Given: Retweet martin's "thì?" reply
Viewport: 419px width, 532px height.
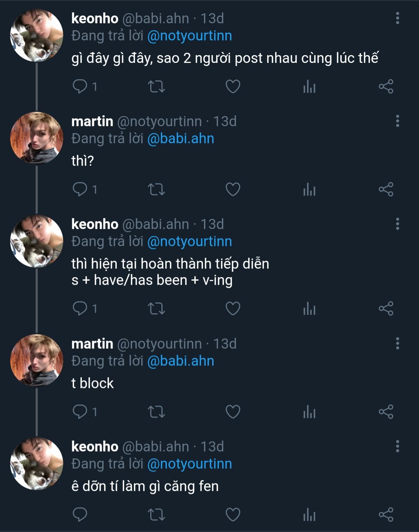Looking at the screenshot, I should tap(156, 189).
